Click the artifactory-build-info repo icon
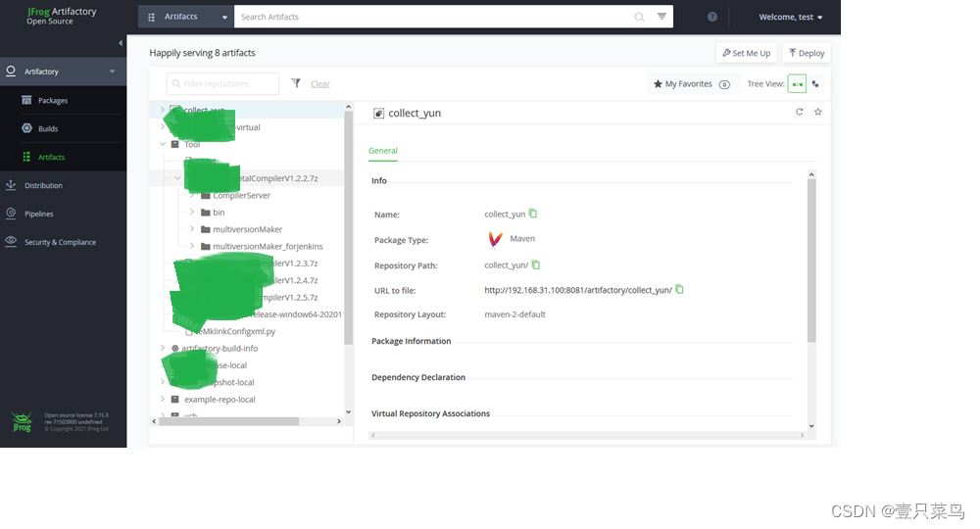Viewport: 980px width, 529px height. 175,349
